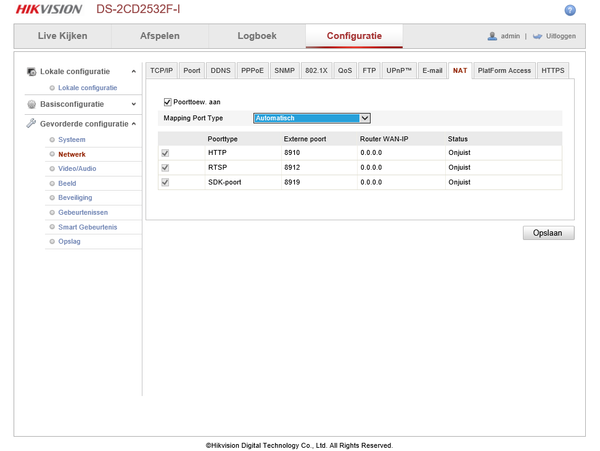The image size is (600, 451).
Task: Collapse the Lokale configuratie section
Action: pyautogui.click(x=134, y=72)
